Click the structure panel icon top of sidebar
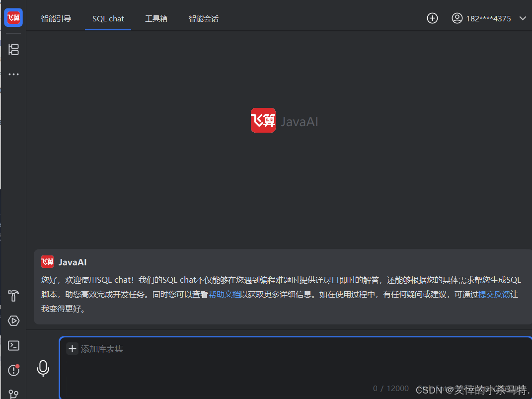This screenshot has height=399, width=532. [x=13, y=50]
